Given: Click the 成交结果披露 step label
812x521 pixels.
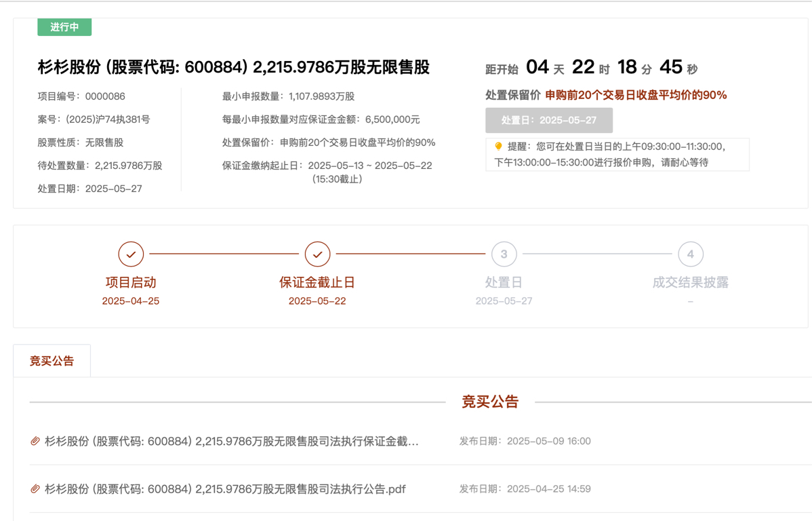Looking at the screenshot, I should pos(690,282).
